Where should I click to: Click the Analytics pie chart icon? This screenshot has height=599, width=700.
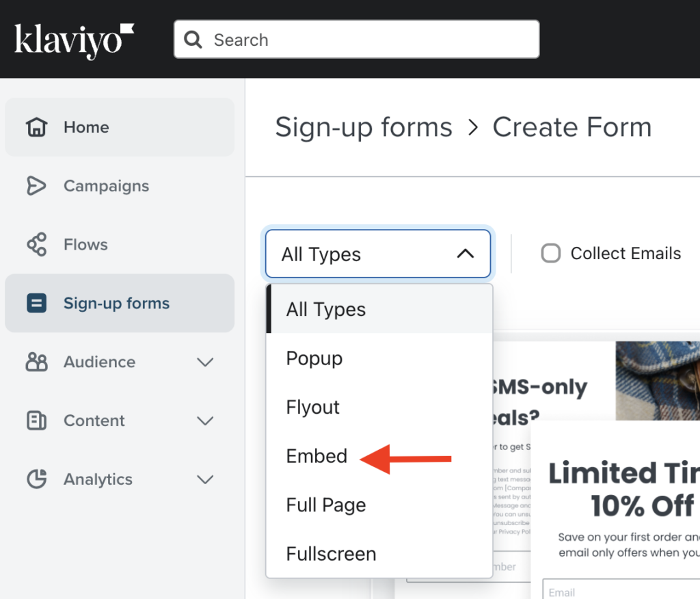pos(37,479)
